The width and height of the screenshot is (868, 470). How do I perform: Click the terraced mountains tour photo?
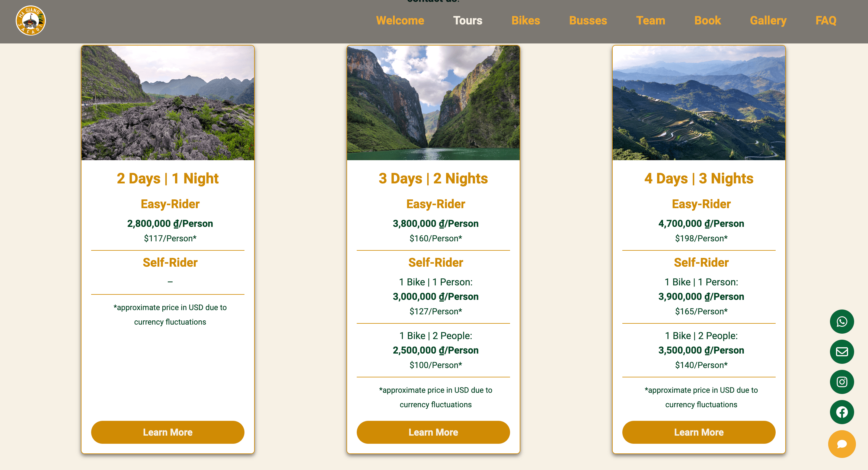(698, 103)
